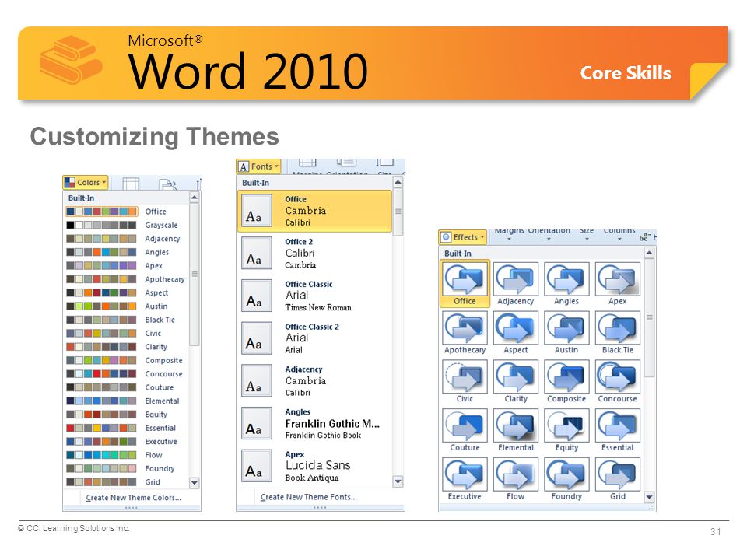Open the Effects theme dropdown button
Viewport: 747px width, 560px height.
[x=462, y=237]
